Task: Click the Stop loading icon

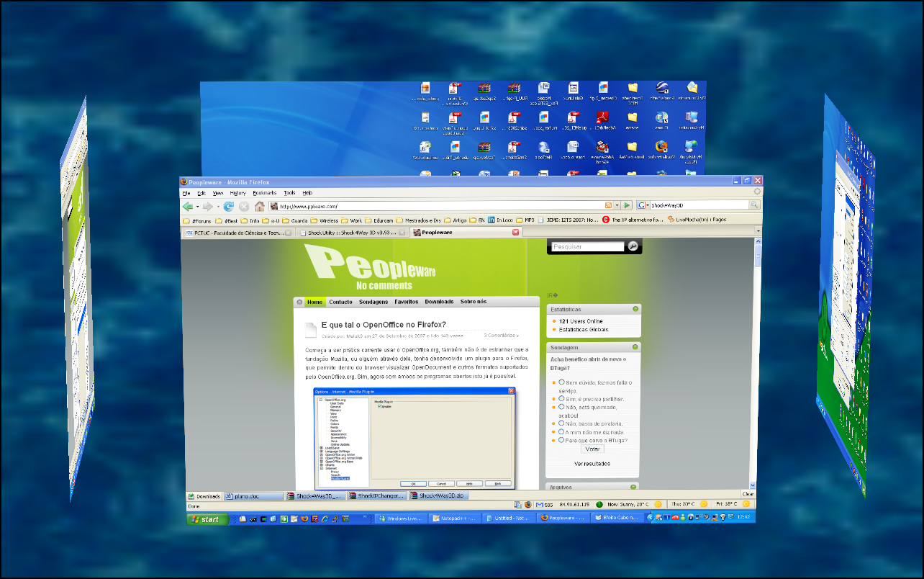Action: coord(244,206)
